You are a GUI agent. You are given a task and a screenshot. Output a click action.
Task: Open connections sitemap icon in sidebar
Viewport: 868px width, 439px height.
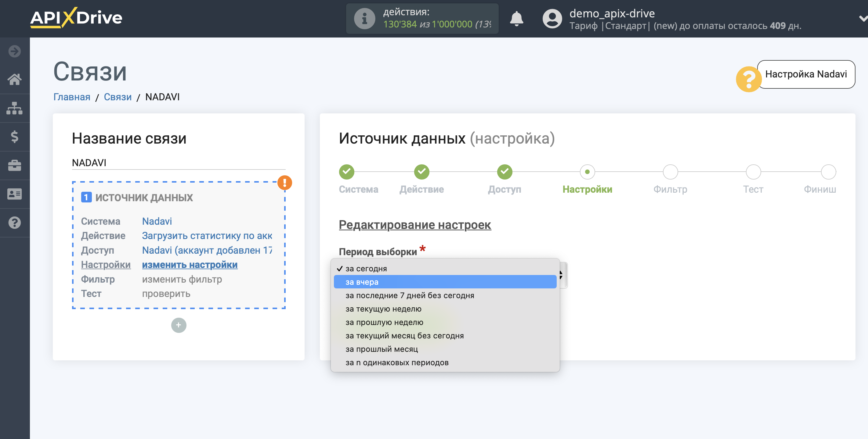click(14, 108)
